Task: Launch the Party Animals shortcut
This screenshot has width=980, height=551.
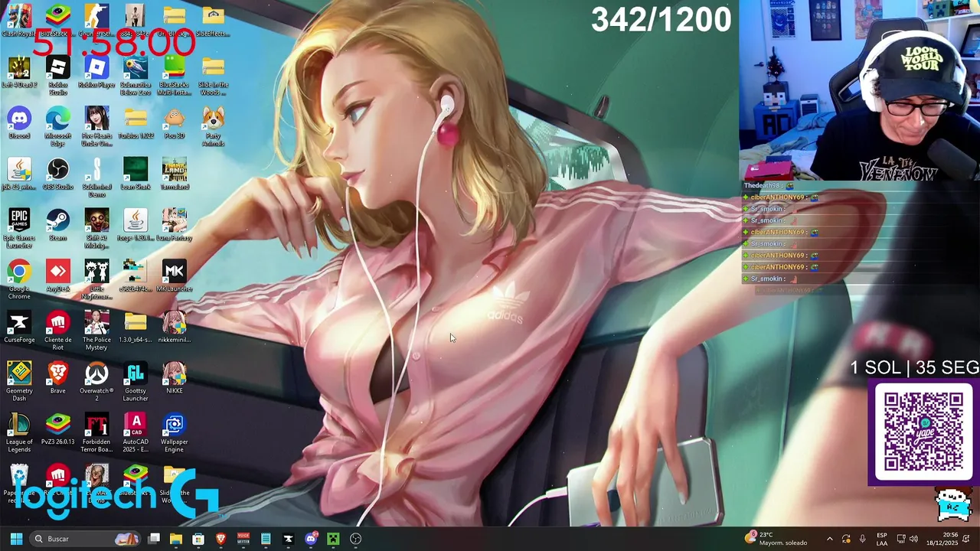Action: coord(213,127)
